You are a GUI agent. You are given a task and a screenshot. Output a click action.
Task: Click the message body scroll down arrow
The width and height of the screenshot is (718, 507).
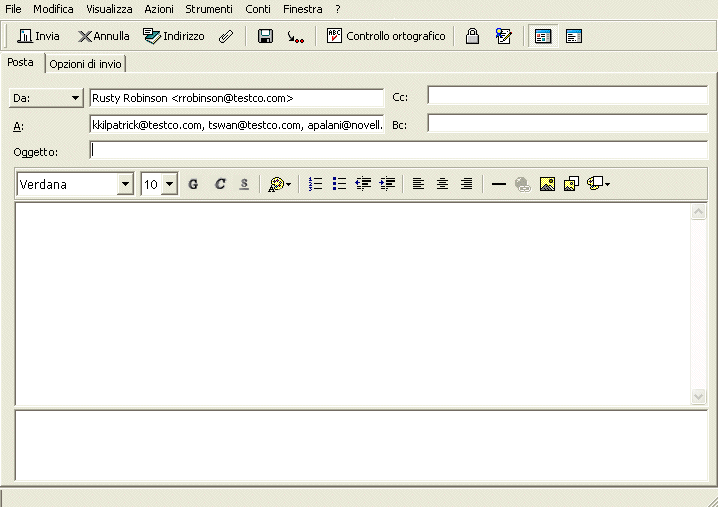(x=698, y=396)
